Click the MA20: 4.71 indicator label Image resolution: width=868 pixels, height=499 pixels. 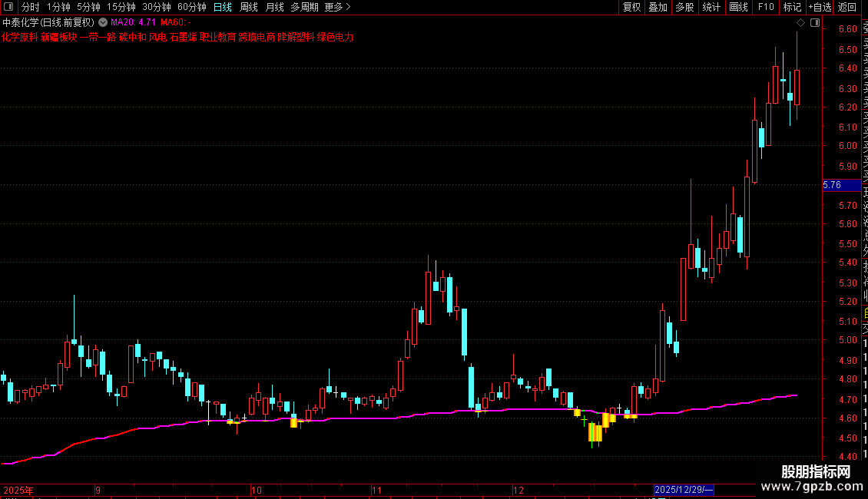(x=133, y=23)
